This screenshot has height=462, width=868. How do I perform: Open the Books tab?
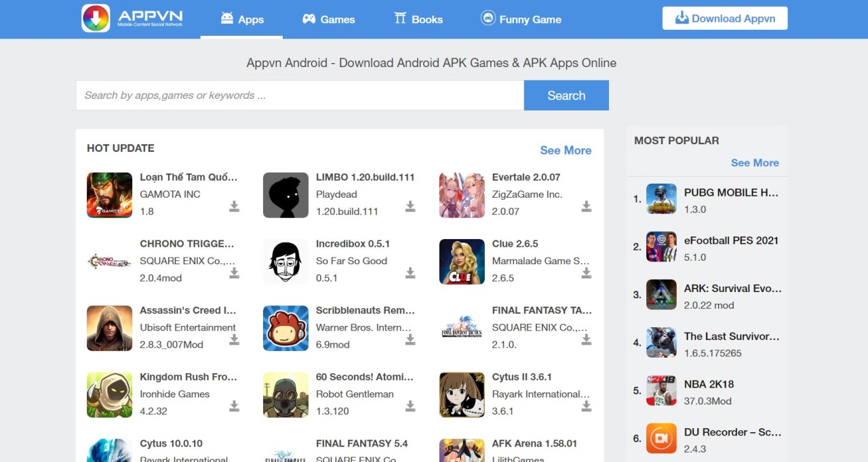[418, 20]
